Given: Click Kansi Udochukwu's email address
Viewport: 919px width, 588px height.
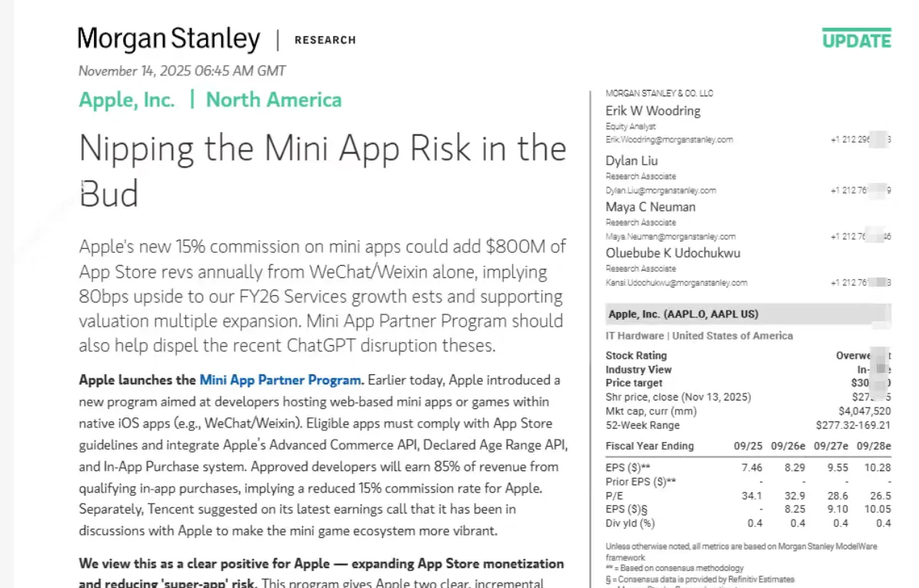Looking at the screenshot, I should pos(676,283).
